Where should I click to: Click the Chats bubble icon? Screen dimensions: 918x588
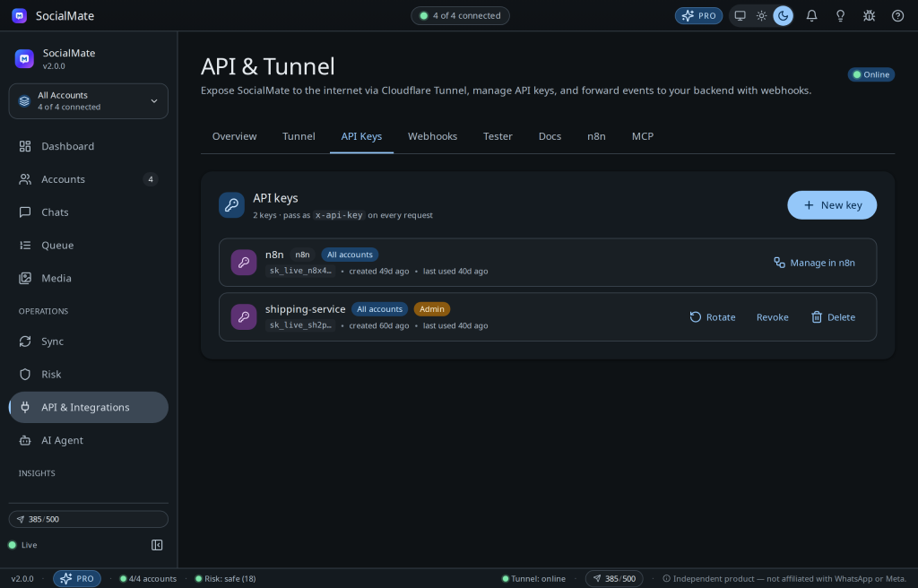(24, 212)
